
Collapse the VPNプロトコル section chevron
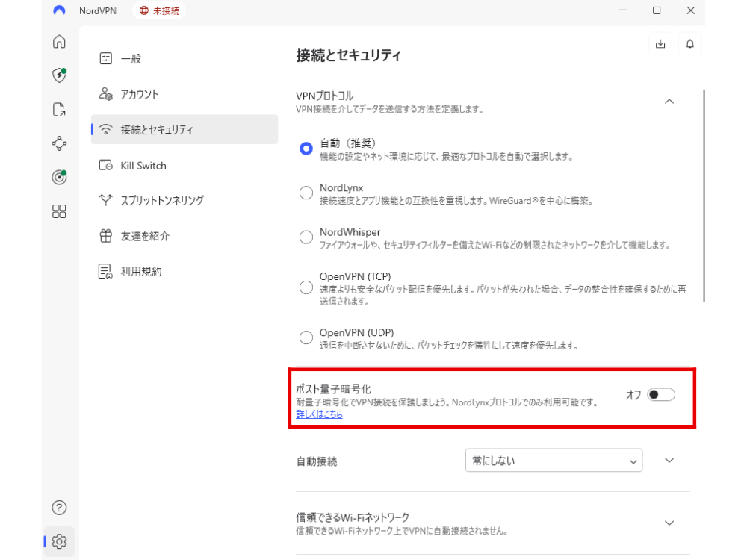pos(669,101)
